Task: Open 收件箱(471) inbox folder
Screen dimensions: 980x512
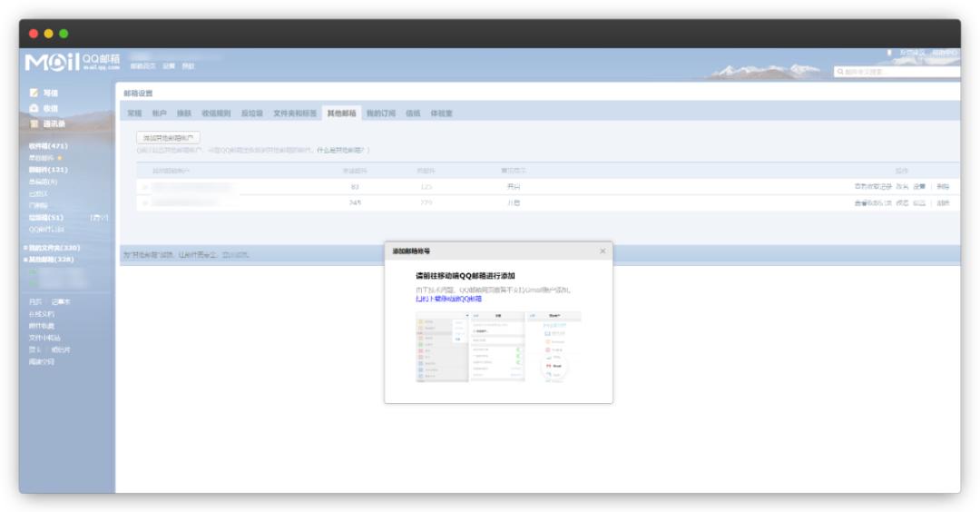Action: [x=48, y=146]
